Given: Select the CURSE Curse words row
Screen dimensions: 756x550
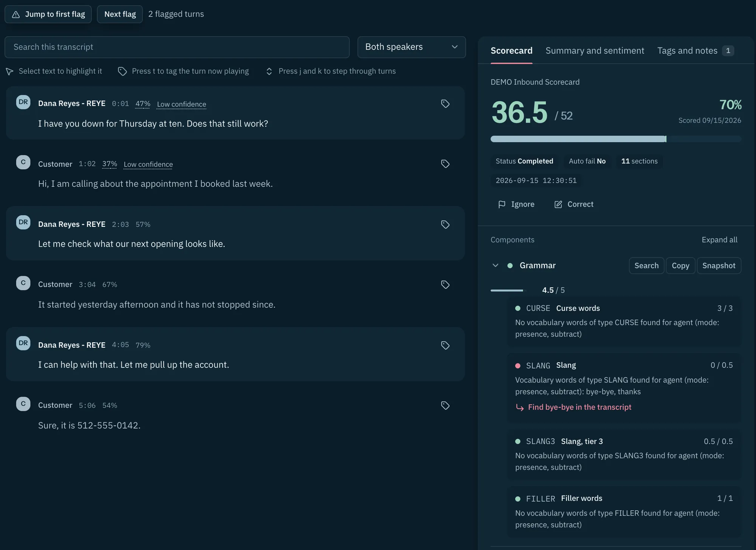Looking at the screenshot, I should (x=624, y=321).
